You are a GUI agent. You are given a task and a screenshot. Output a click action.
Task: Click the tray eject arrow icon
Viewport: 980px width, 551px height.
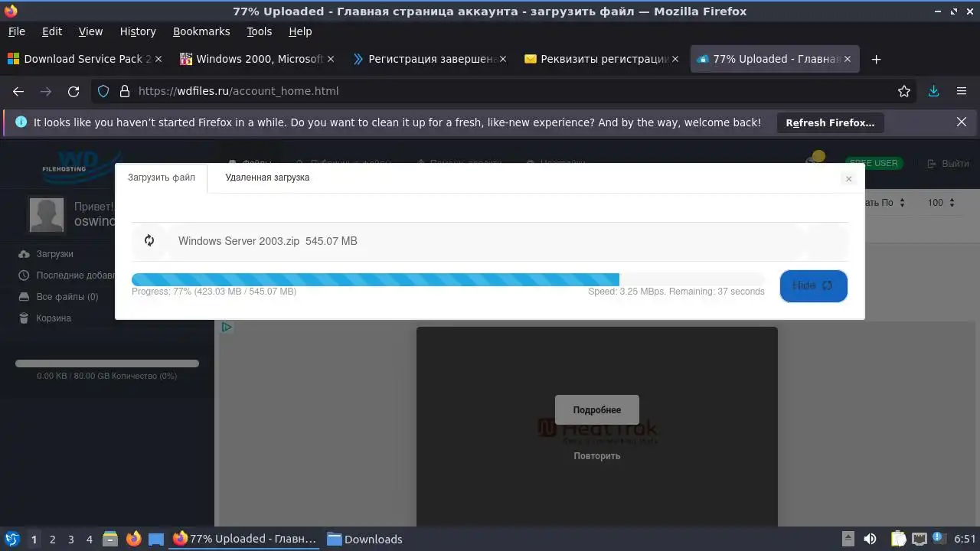pyautogui.click(x=848, y=539)
